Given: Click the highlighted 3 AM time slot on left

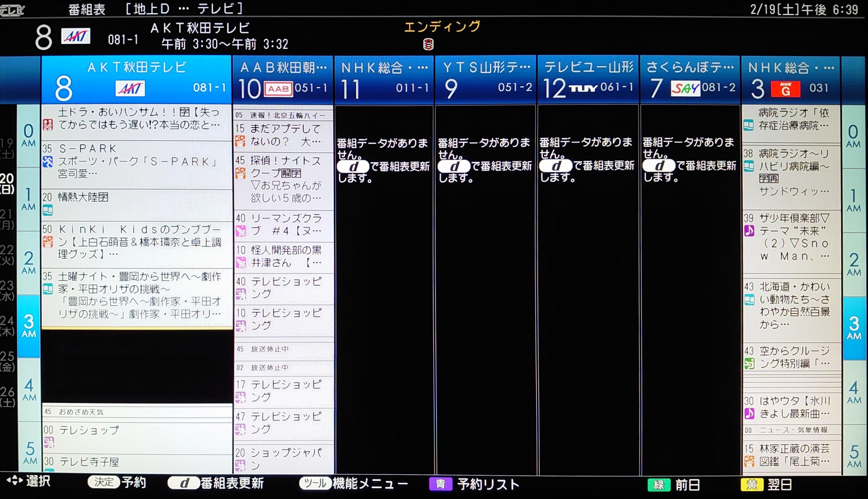Looking at the screenshot, I should coord(29,326).
